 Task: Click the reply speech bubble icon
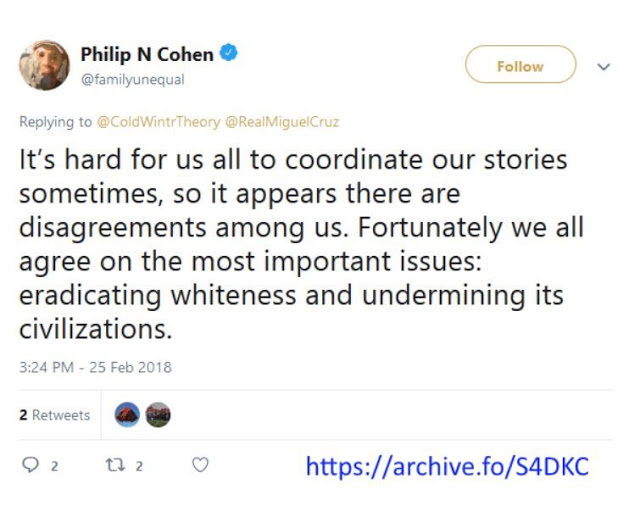point(28,465)
